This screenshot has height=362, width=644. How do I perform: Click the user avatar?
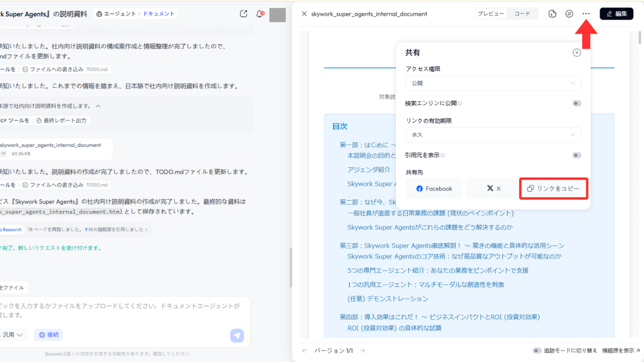tap(278, 15)
